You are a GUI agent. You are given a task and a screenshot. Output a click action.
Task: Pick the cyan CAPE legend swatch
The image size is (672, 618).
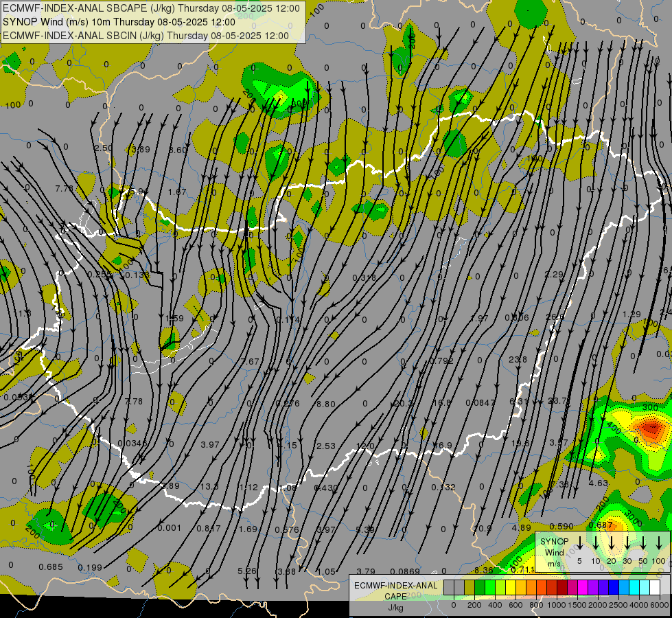(634, 587)
